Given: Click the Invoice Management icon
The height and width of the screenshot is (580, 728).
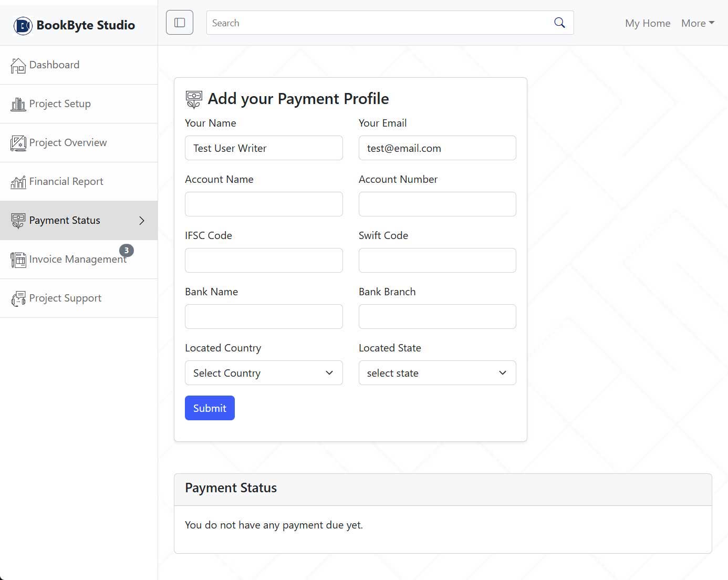Looking at the screenshot, I should [x=18, y=260].
